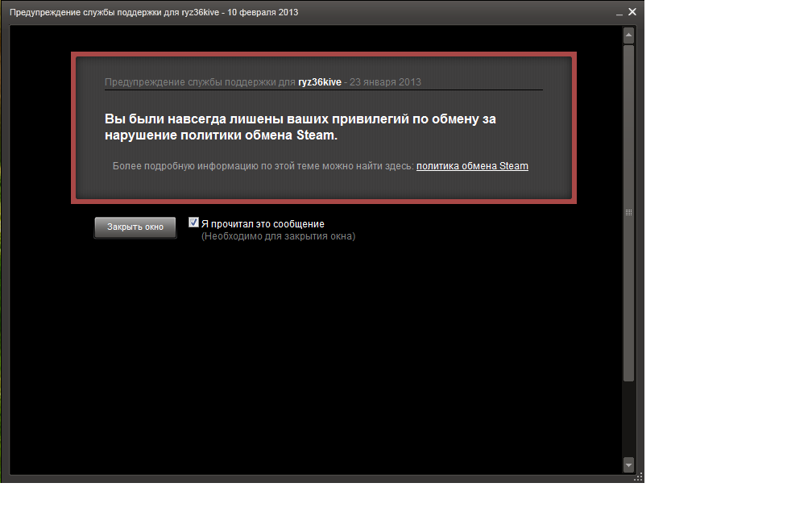The width and height of the screenshot is (812, 508).
Task: Click the "Необходимо для закрытия окна" note
Action: (278, 236)
